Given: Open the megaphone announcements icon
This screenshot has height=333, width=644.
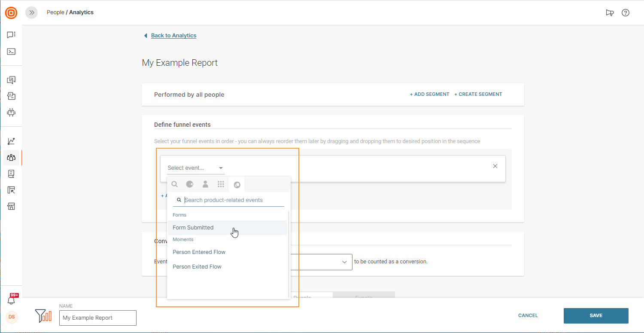Looking at the screenshot, I should [x=610, y=13].
